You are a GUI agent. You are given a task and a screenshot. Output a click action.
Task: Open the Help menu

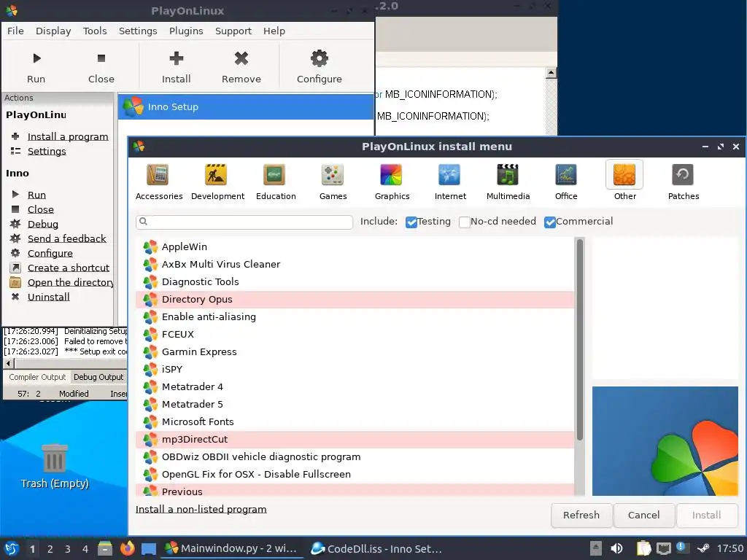[x=274, y=31]
